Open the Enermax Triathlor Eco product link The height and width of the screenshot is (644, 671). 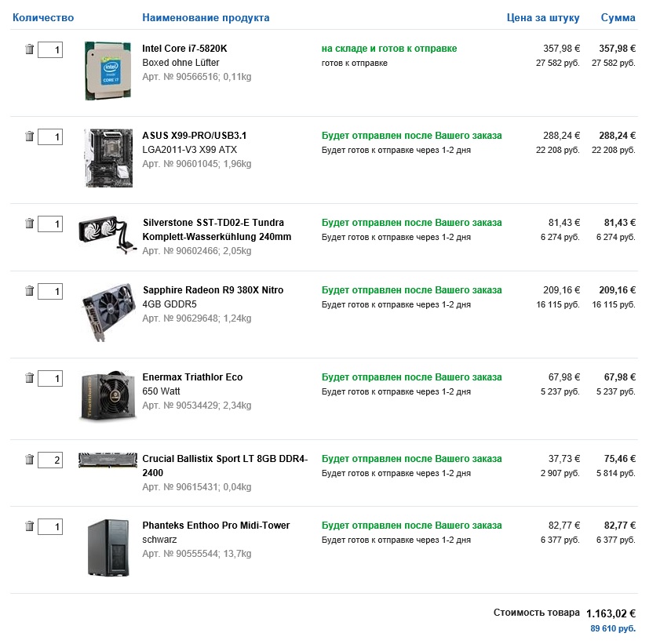[x=192, y=377]
